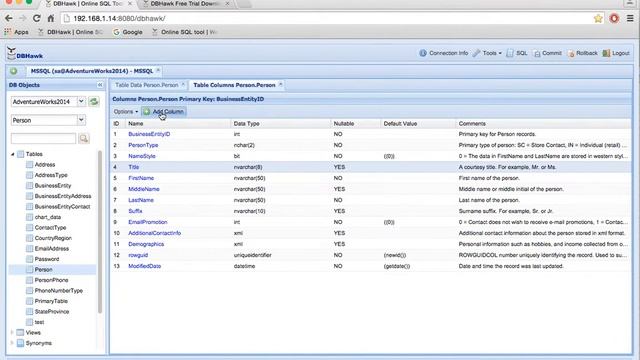Image resolution: width=640 pixels, height=360 pixels.
Task: Click the Tables folder icon
Action: (x=20, y=154)
